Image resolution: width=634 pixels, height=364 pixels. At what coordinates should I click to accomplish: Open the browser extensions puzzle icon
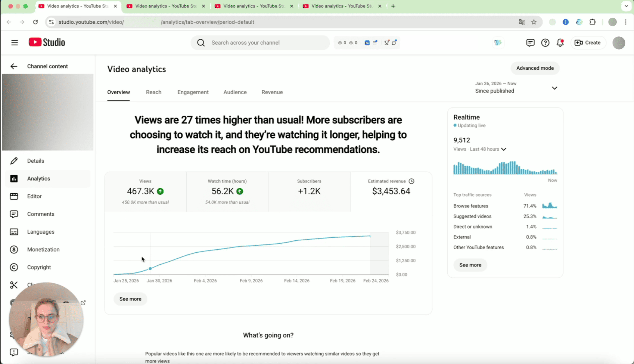click(x=593, y=22)
